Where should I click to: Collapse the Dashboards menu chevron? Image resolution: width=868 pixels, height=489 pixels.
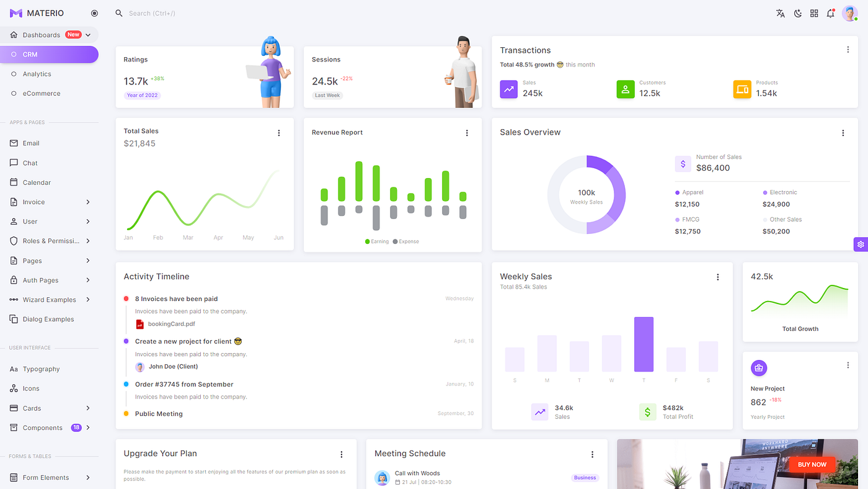coord(88,35)
